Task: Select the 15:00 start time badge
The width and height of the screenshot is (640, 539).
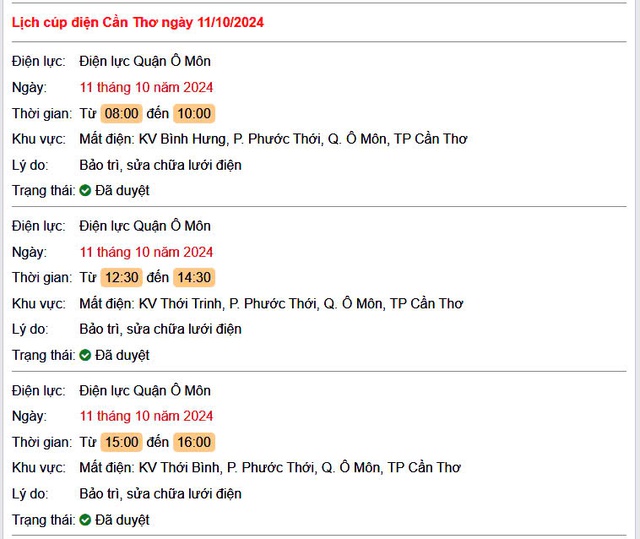Action: pos(121,442)
